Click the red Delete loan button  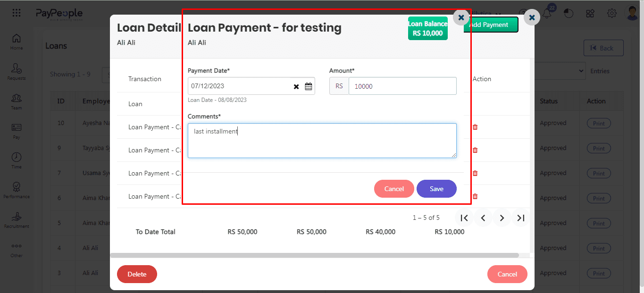coord(137,274)
